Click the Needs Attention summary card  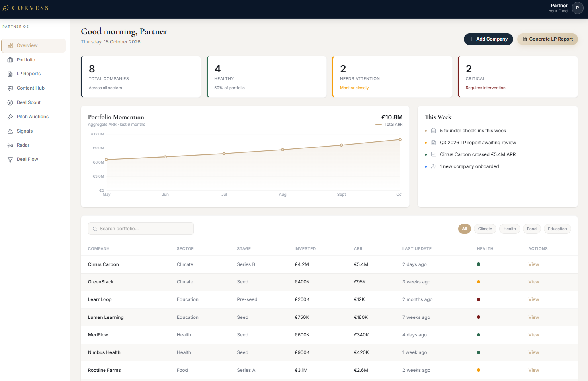[x=392, y=77]
